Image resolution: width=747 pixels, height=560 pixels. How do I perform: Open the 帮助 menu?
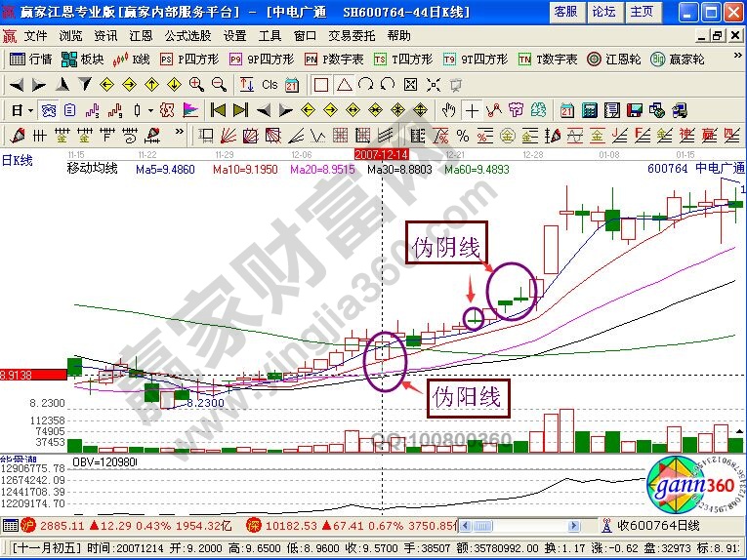pos(398,36)
